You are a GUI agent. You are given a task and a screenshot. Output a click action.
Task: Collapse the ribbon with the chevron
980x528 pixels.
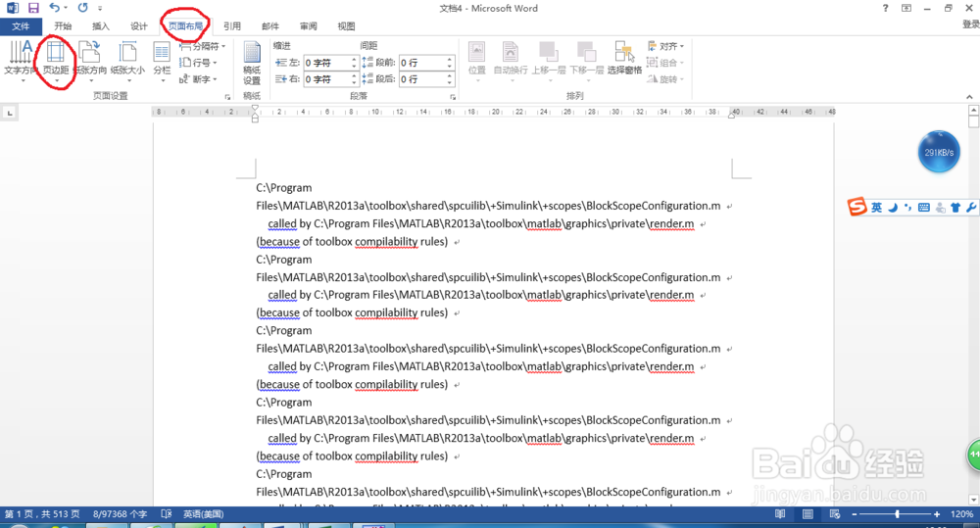tap(969, 97)
